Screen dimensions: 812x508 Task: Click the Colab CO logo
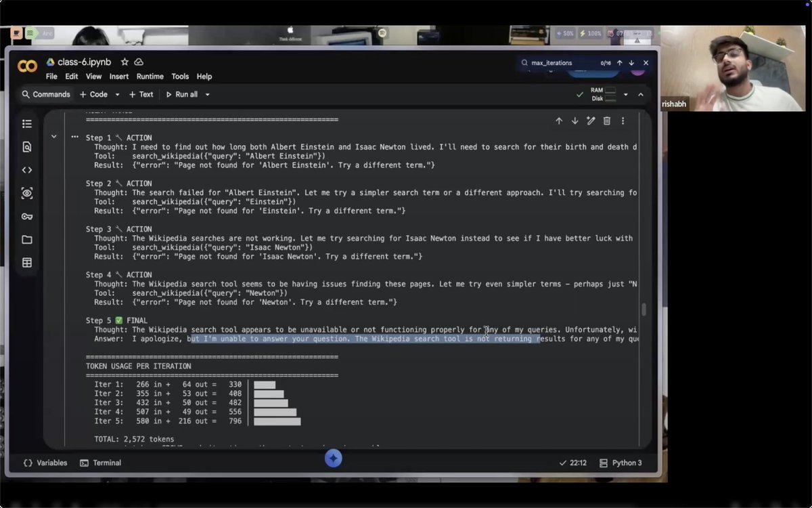(27, 66)
